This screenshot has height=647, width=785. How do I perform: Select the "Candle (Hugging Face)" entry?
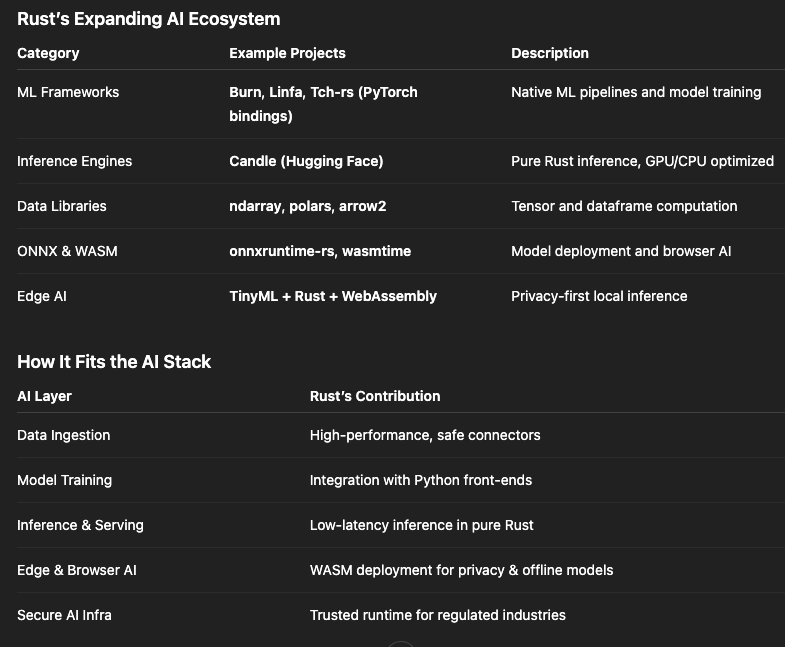(x=306, y=161)
